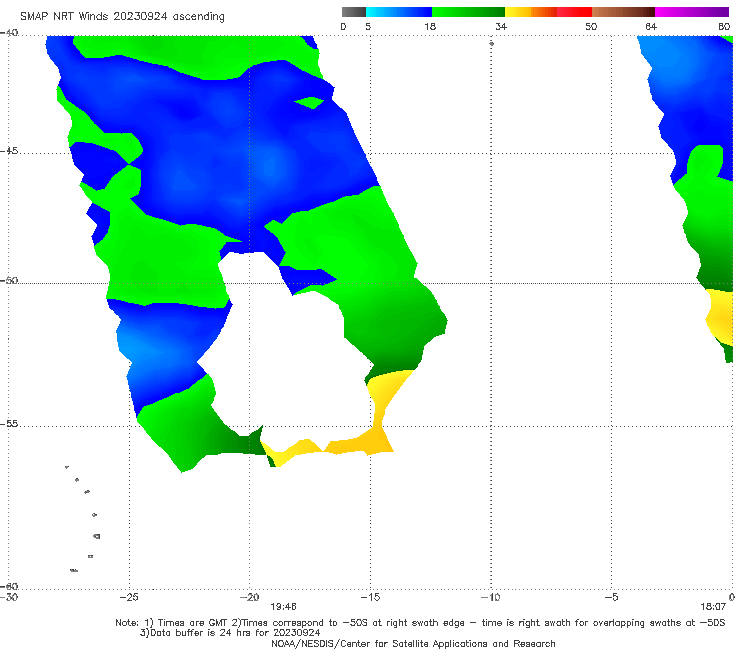Click the note '3)Data buffer is 24 hrs'
The image size is (740, 650).
point(230,633)
